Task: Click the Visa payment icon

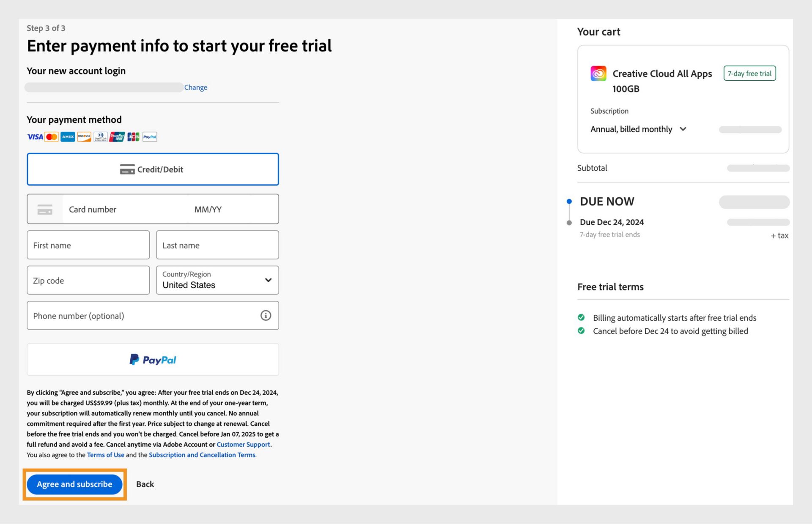Action: click(34, 136)
